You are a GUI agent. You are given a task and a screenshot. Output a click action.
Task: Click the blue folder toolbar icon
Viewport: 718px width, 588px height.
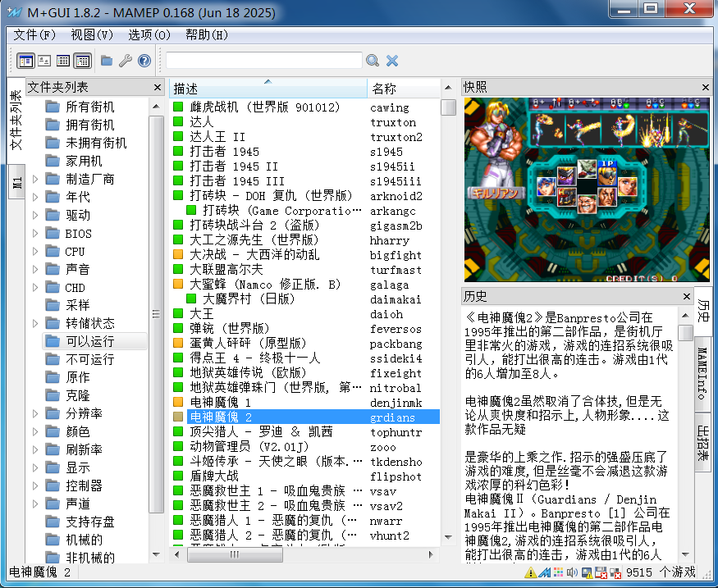(x=107, y=61)
